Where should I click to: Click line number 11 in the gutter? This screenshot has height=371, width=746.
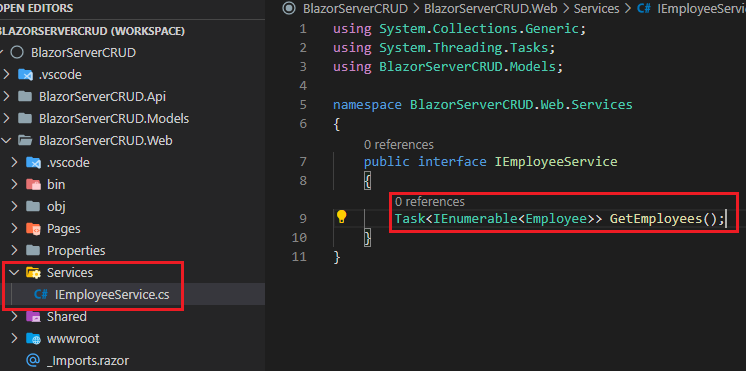coord(300,256)
